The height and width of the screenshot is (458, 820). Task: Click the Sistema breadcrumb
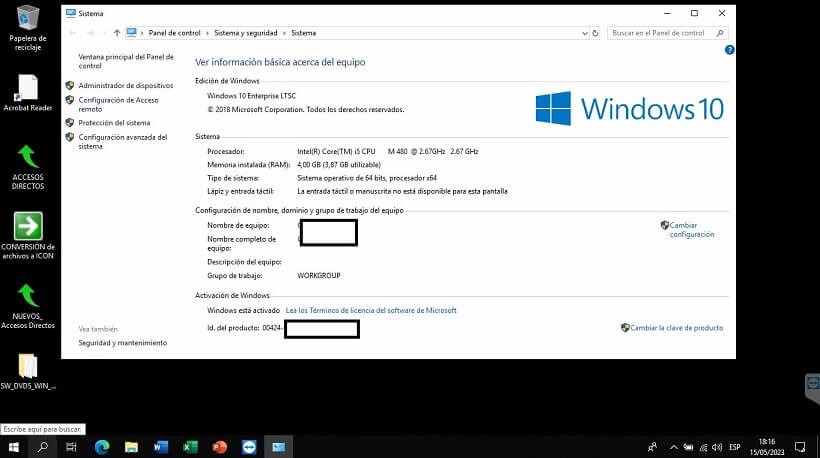(303, 33)
